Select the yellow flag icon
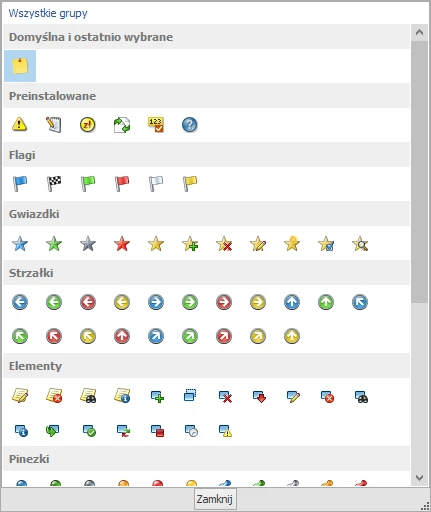 coord(190,183)
